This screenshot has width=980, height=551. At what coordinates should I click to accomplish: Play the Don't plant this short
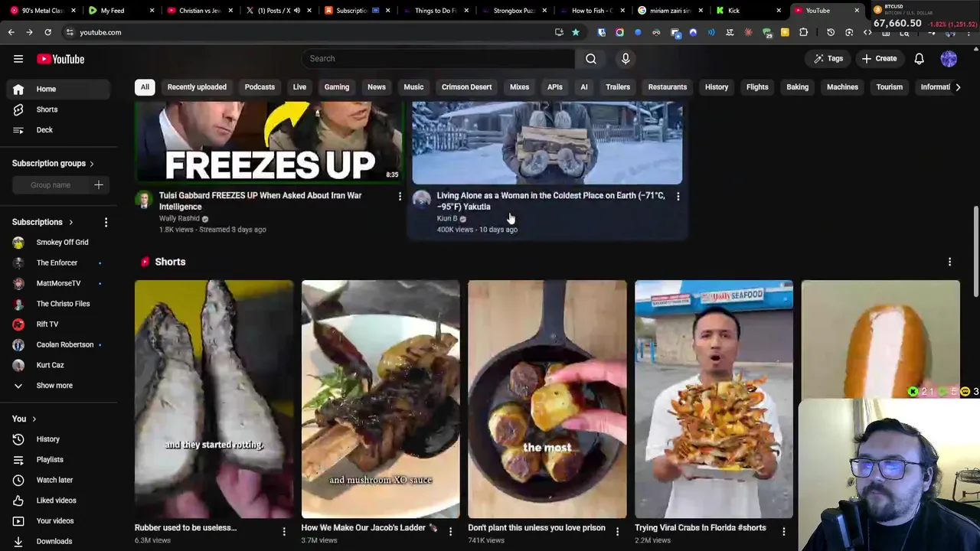[547, 399]
